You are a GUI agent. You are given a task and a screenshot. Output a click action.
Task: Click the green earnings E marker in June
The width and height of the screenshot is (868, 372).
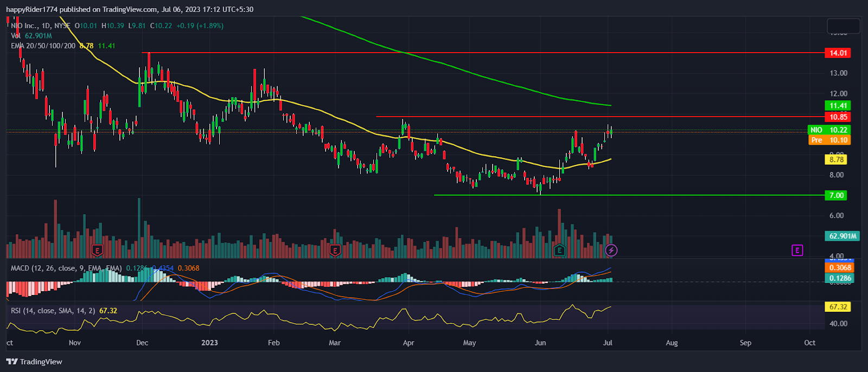pos(559,251)
